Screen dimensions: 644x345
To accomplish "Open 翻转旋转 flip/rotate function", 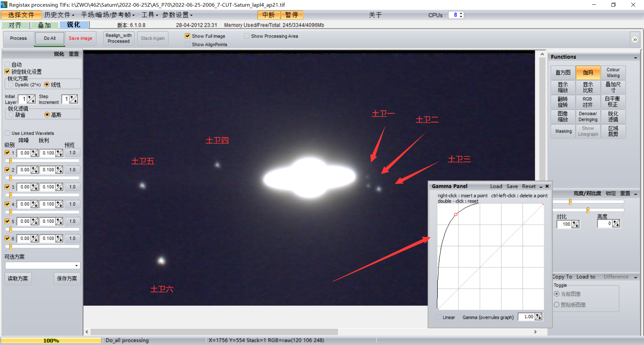I will pyautogui.click(x=563, y=102).
